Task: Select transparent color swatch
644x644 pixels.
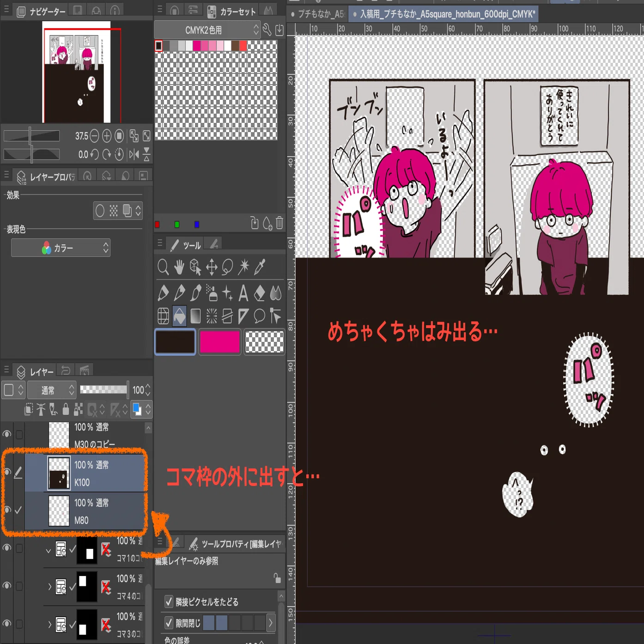Action: coord(264,342)
